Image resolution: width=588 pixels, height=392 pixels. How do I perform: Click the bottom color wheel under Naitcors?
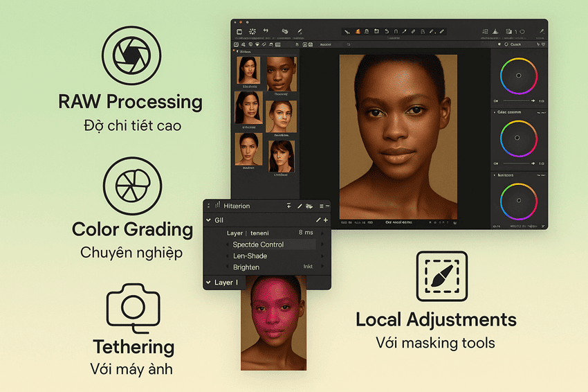(519, 201)
